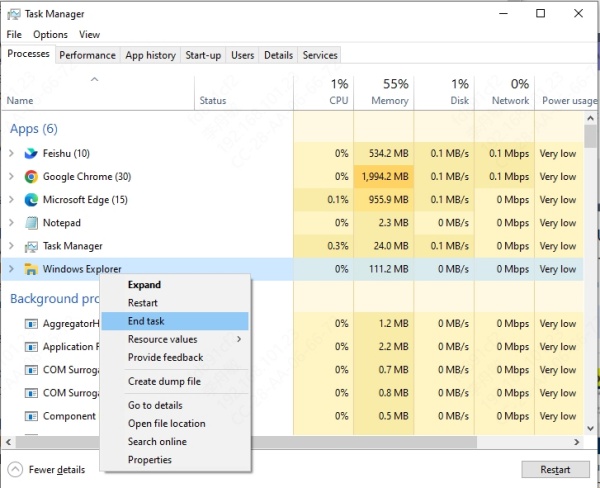Click the Microsoft Edge icon
600x488 pixels.
(x=31, y=200)
